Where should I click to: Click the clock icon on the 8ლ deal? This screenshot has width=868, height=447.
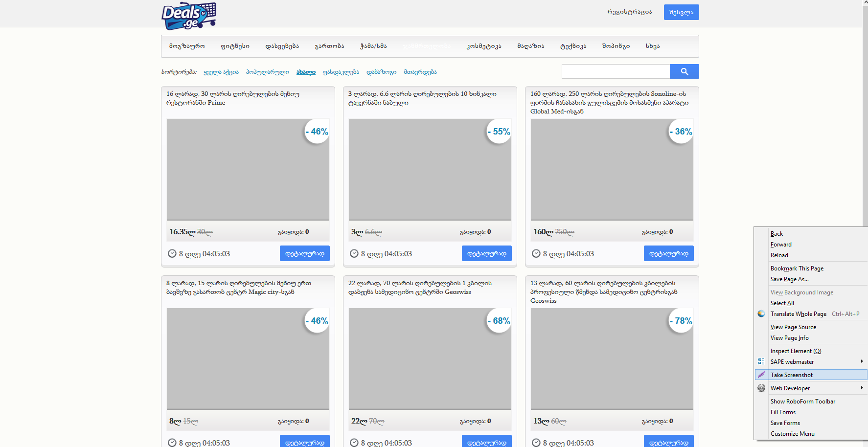[172, 443]
